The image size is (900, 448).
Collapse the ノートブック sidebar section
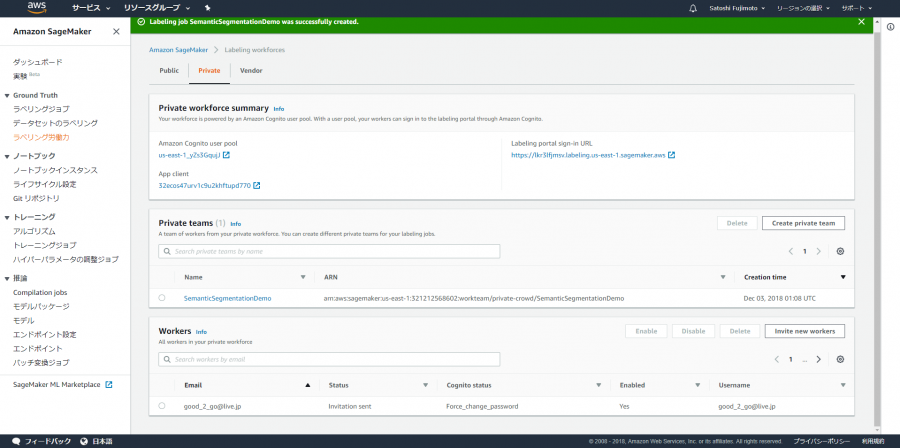7,156
